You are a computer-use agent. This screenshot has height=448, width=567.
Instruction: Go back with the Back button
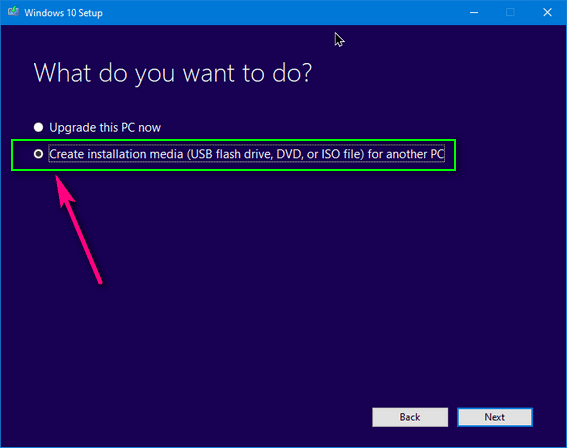pos(410,417)
